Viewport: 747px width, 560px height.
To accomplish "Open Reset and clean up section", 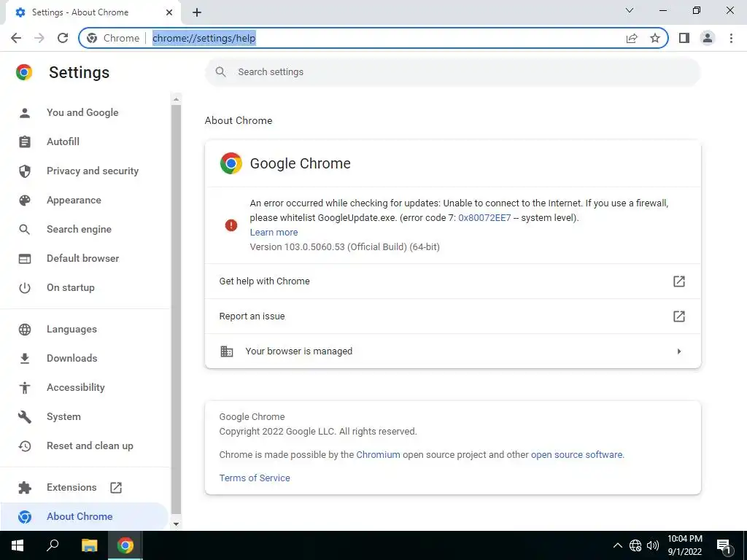I will tap(90, 446).
